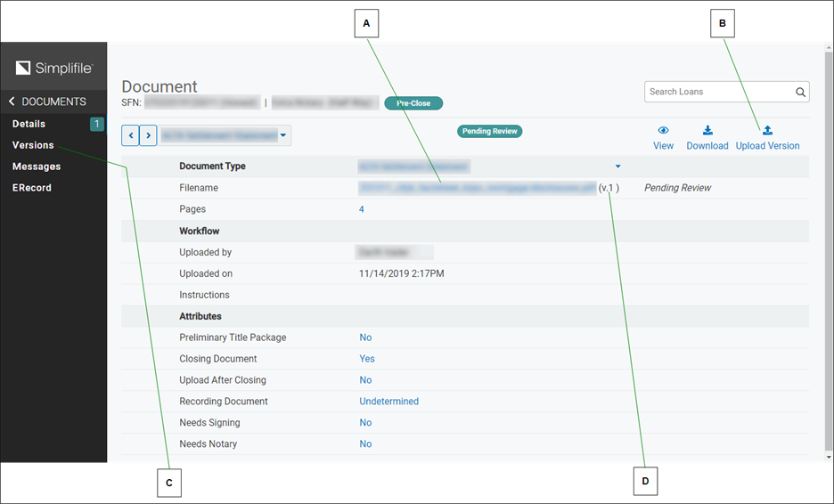Edit Upload After Closing value No
This screenshot has width=834, height=504.
pos(365,379)
